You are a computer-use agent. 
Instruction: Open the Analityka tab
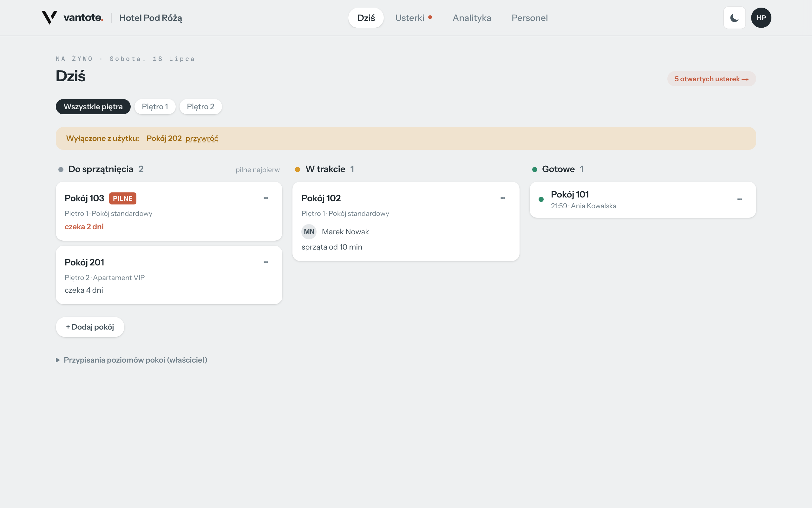472,18
